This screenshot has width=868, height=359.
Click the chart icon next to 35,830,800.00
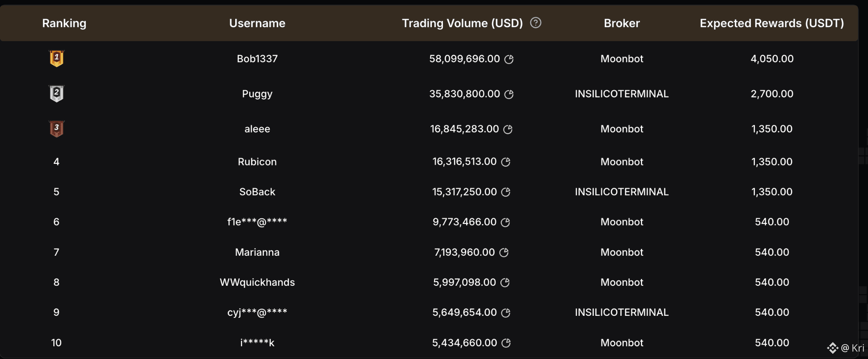509,94
